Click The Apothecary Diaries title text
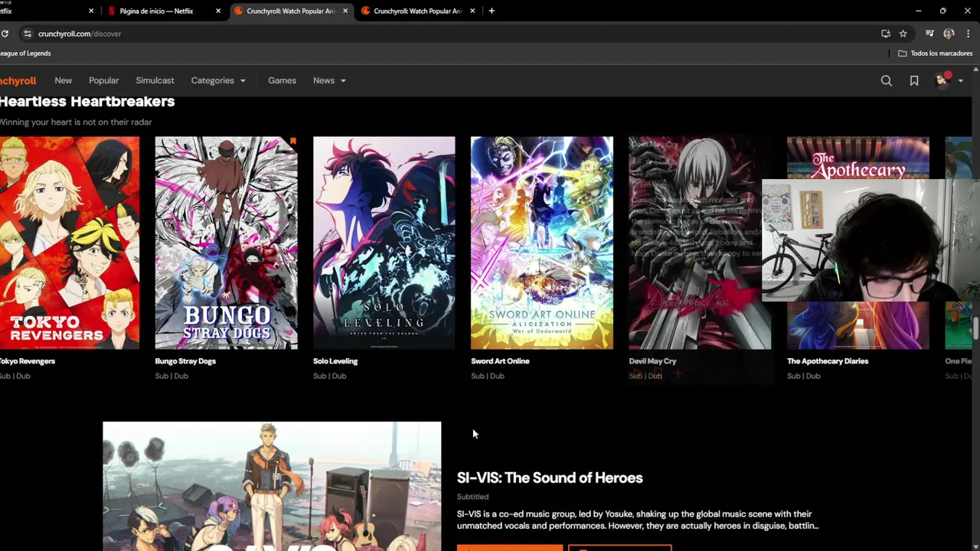The width and height of the screenshot is (980, 551). 828,361
